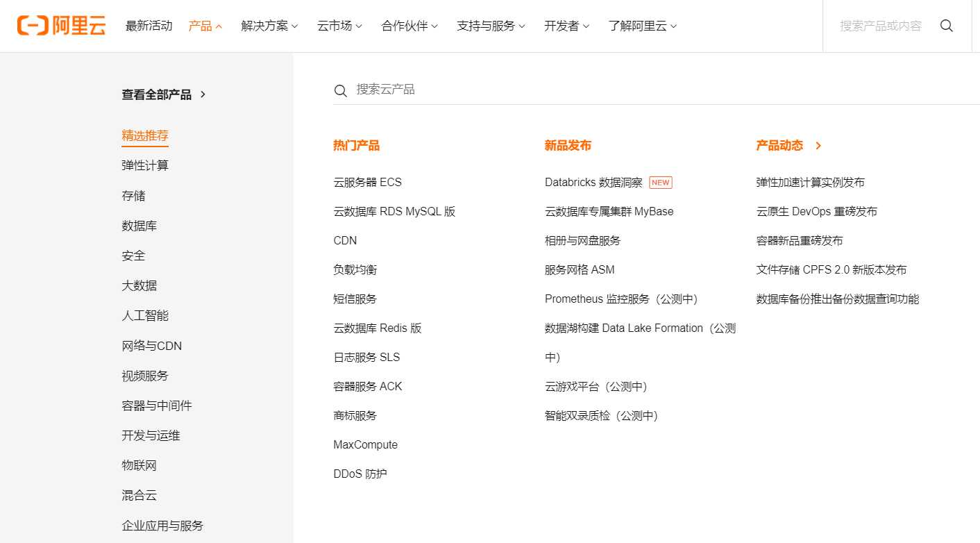
Task: Click the magnifier icon beside 搜索云产品
Action: 340,90
